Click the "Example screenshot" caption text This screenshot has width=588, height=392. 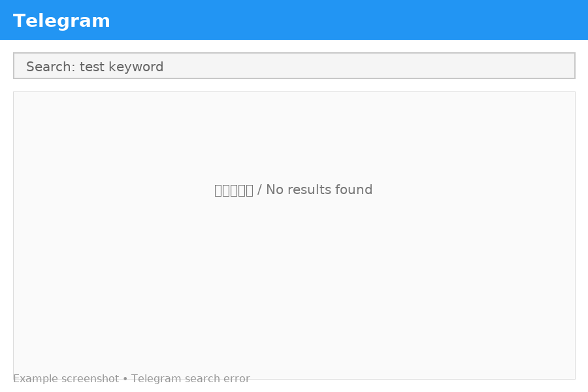[66, 378]
